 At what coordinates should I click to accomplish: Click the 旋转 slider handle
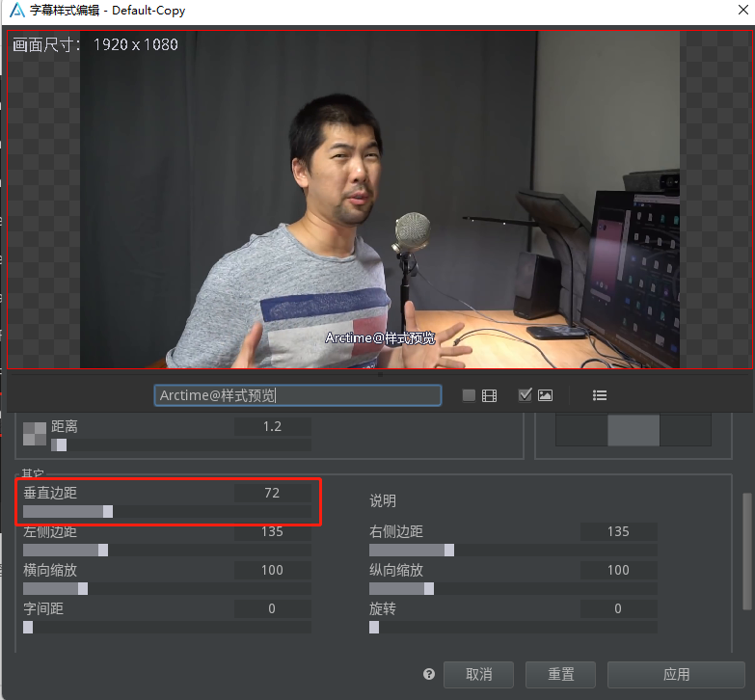pos(374,627)
